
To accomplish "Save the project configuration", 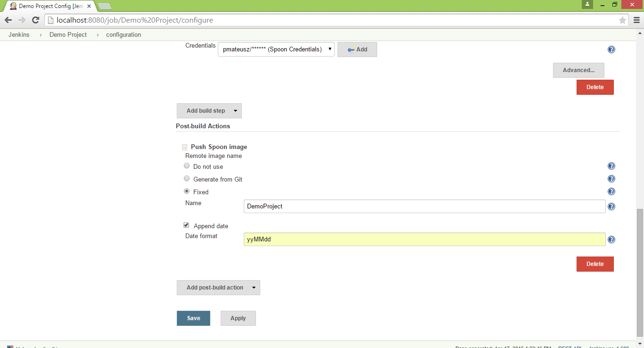I will 193,318.
